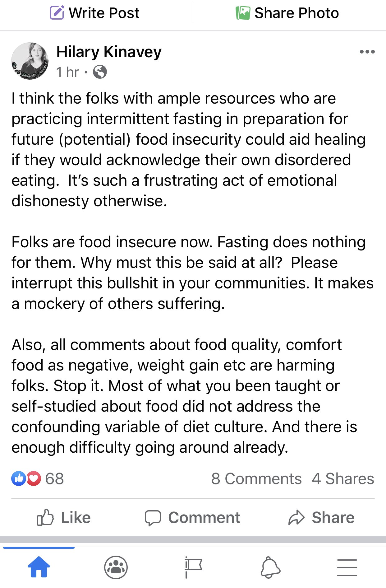Tap the Share button below post
Image resolution: width=386 pixels, height=588 pixels.
pyautogui.click(x=321, y=518)
